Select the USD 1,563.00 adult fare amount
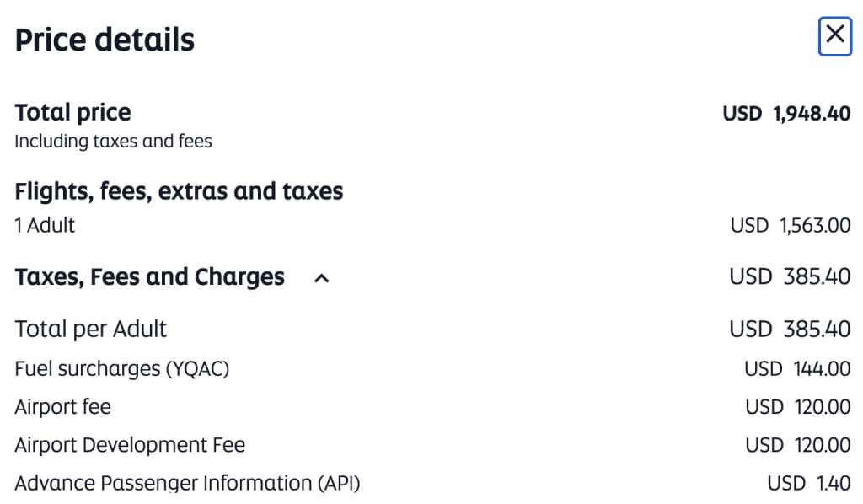863x504 pixels. coord(791,225)
